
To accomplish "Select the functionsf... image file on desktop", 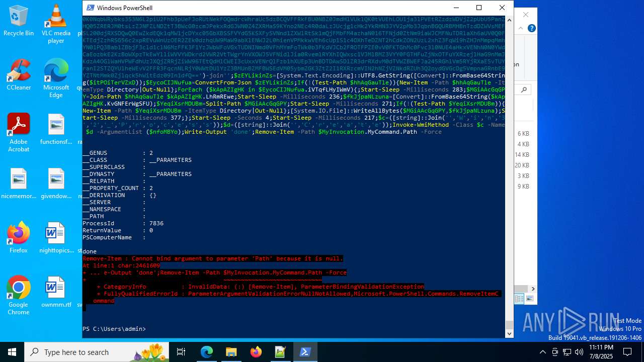I will click(56, 129).
